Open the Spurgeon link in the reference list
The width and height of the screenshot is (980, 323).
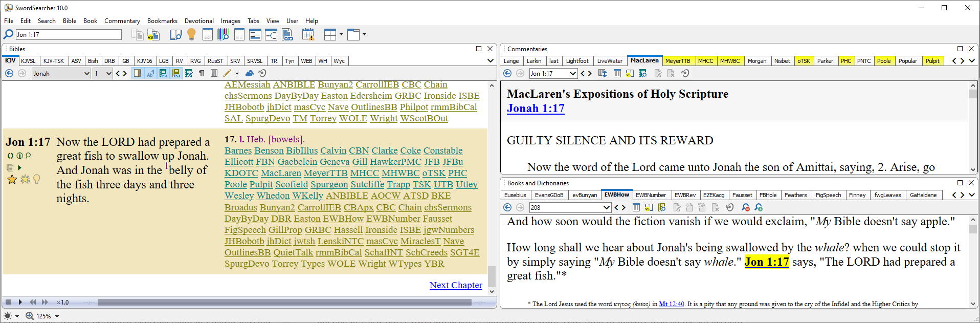(x=329, y=184)
